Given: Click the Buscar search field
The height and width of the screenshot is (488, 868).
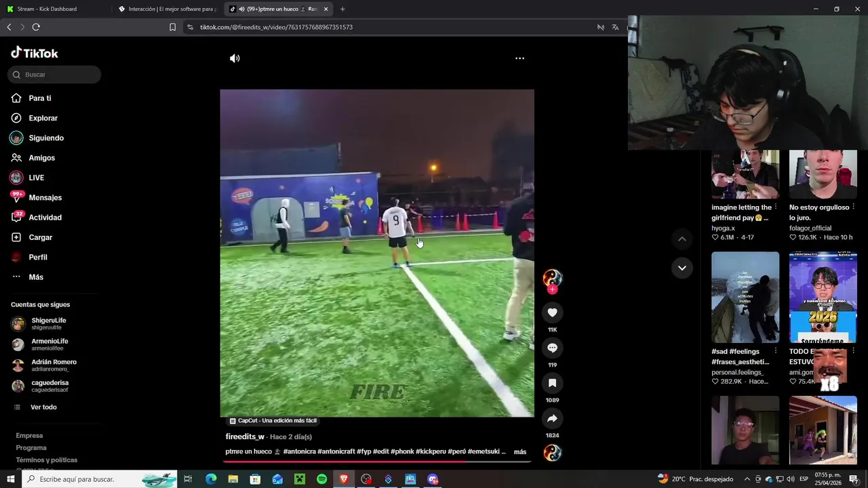Looking at the screenshot, I should pos(54,75).
